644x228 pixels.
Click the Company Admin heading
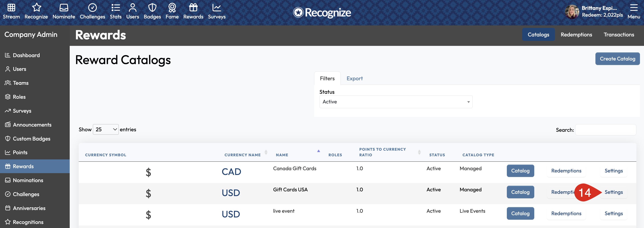31,34
